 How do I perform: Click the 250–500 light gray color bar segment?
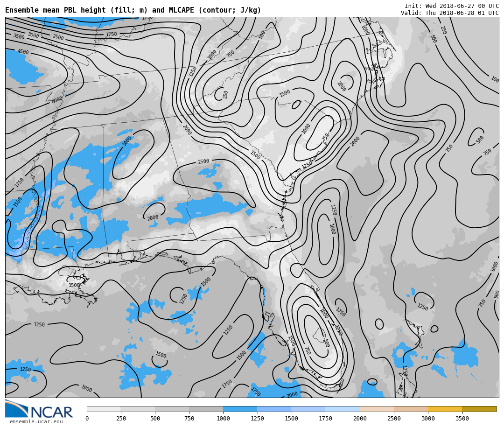coord(138,409)
